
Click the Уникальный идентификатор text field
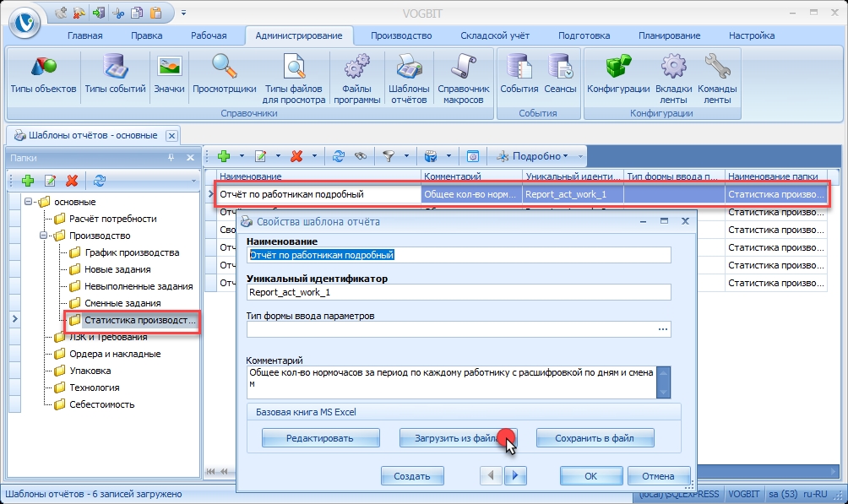click(x=458, y=292)
